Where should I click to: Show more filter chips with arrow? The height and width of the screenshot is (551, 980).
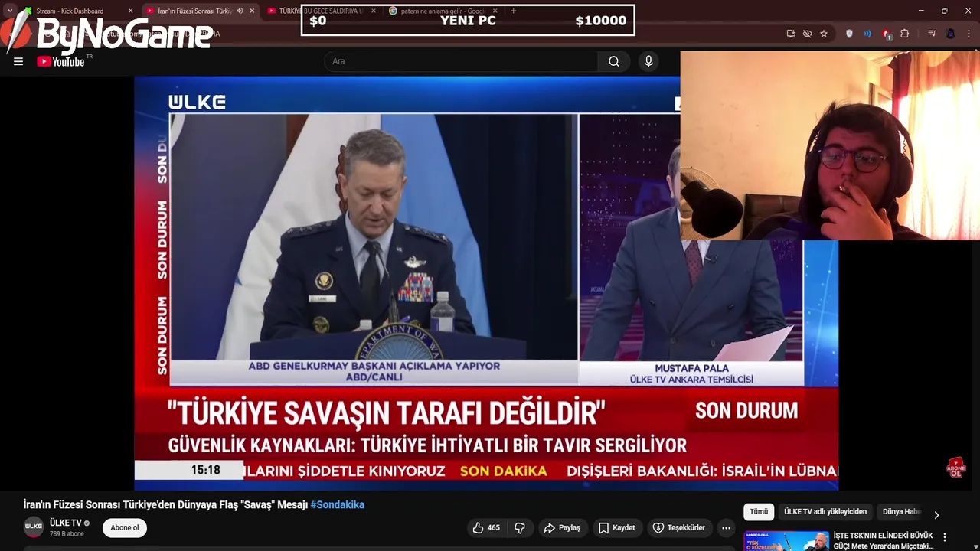click(x=936, y=514)
